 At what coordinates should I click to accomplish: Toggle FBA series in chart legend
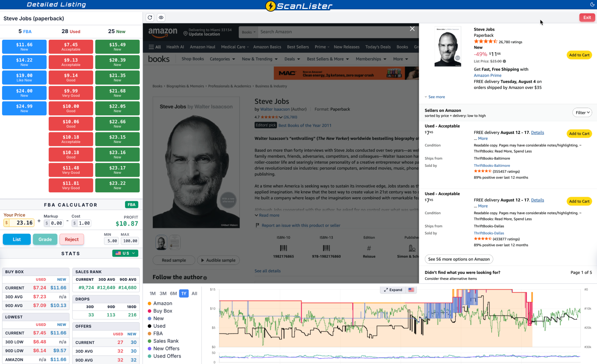tap(155, 334)
